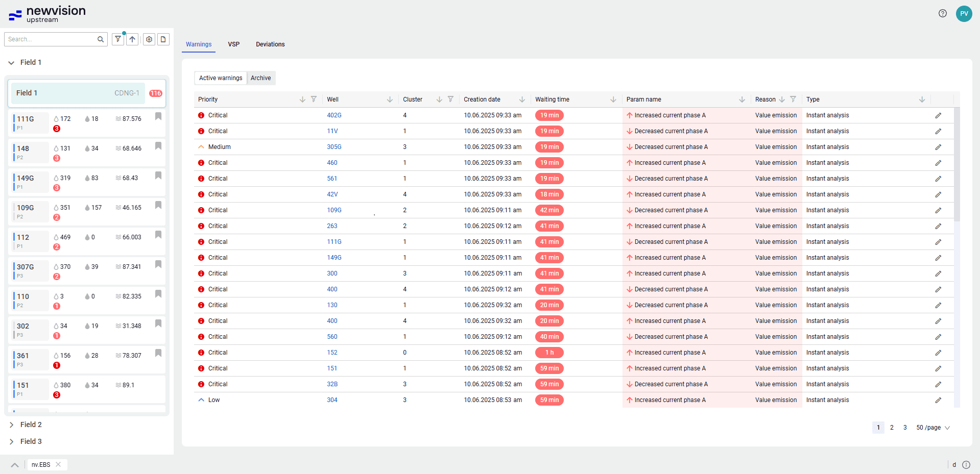This screenshot has height=474, width=980.
Task: Sort by Waiting time column arrow
Action: pyautogui.click(x=613, y=99)
